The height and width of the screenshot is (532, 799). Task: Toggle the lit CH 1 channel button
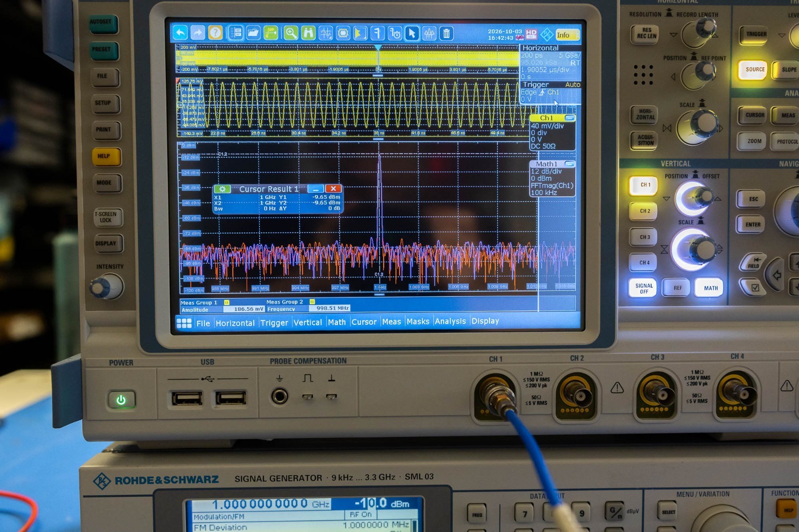coord(644,185)
